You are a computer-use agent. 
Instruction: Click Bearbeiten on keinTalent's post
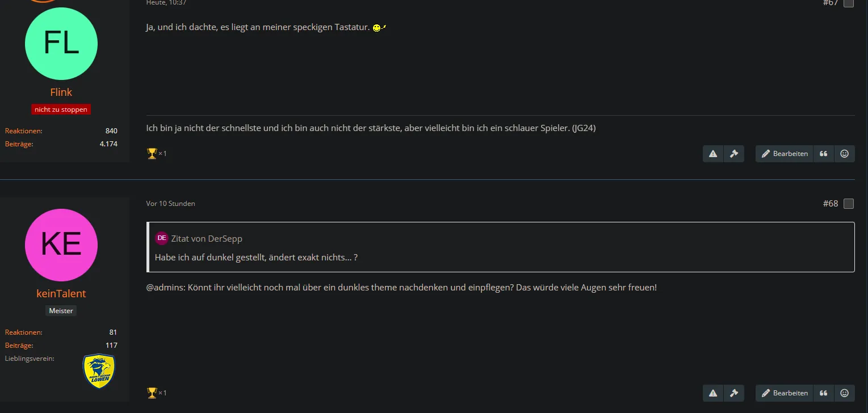pyautogui.click(x=785, y=393)
